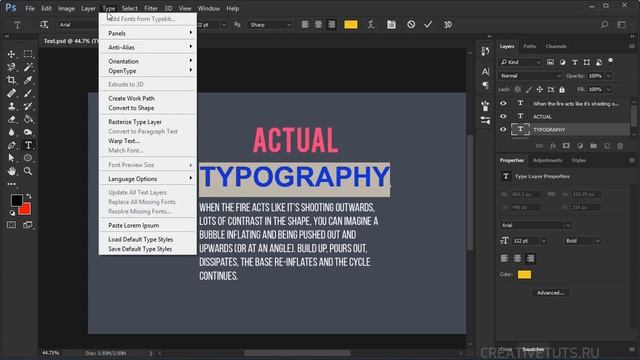The height and width of the screenshot is (360, 640).
Task: Open the Orientation submenu
Action: [x=148, y=61]
